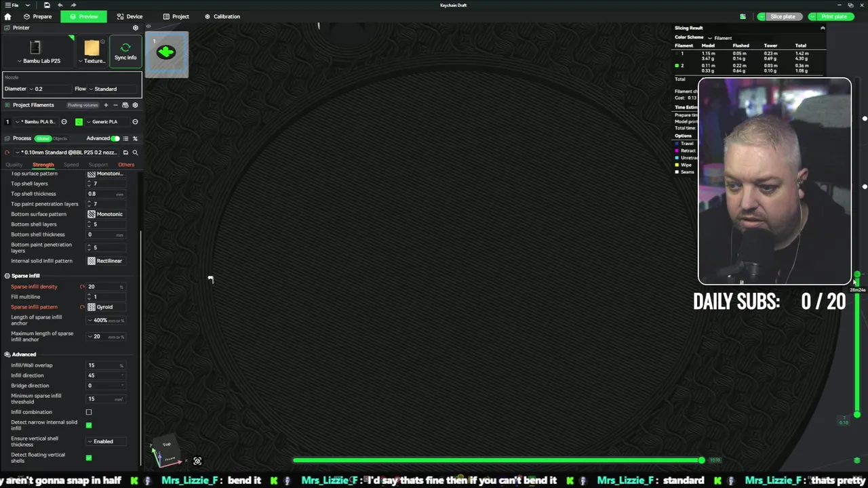
Task: Edit Bambu PLA filament 1 preset icon
Action: click(x=64, y=122)
